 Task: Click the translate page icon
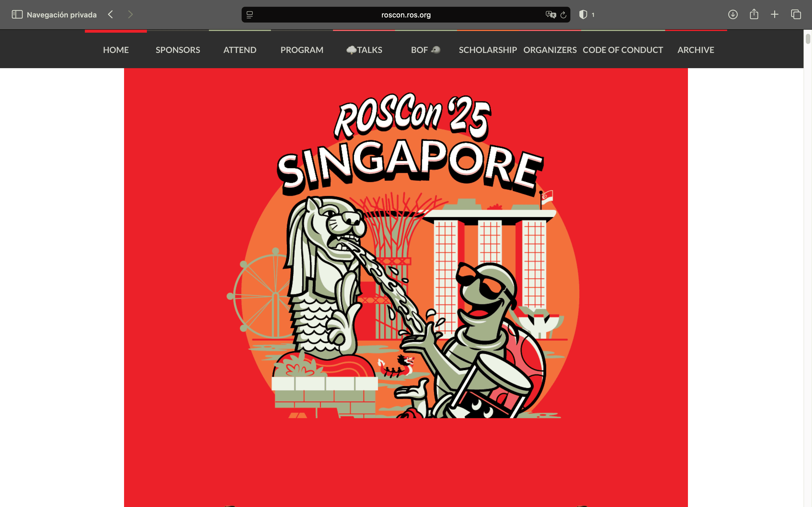pyautogui.click(x=550, y=15)
